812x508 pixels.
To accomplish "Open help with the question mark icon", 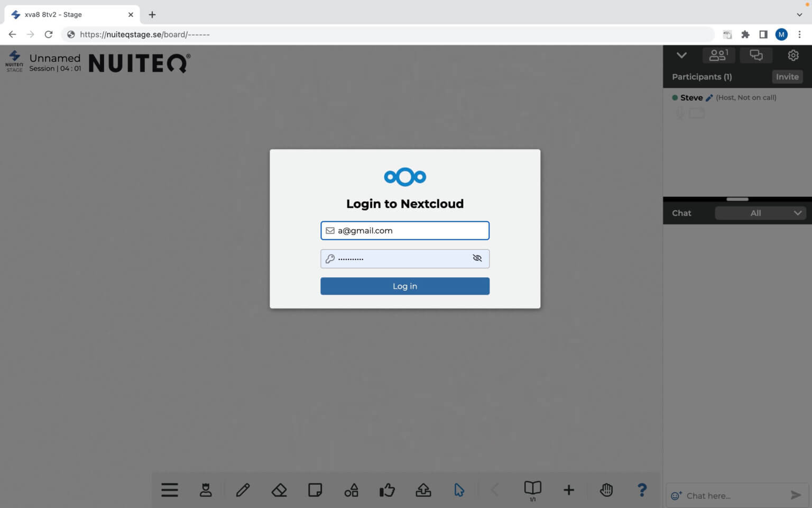I will pyautogui.click(x=642, y=489).
